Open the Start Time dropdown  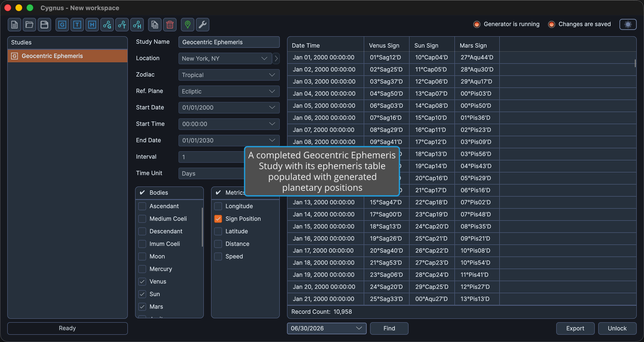(229, 124)
